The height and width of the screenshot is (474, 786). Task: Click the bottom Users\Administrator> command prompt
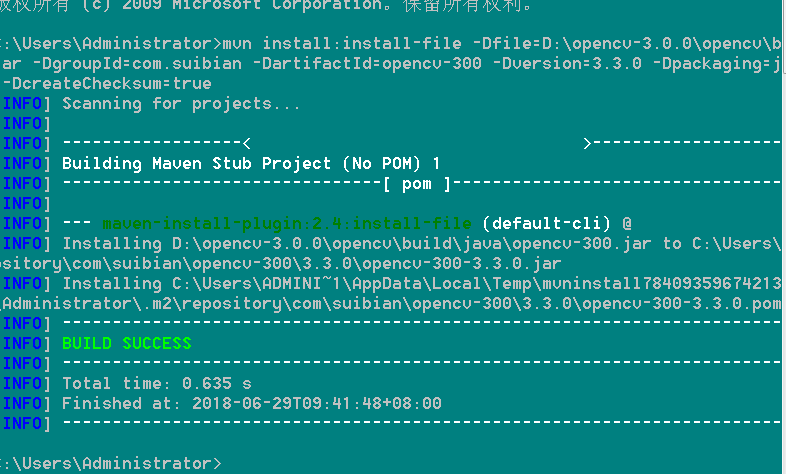pos(110,463)
